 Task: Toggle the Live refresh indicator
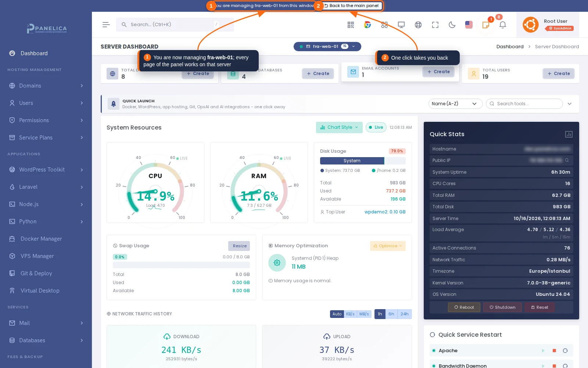tap(376, 127)
